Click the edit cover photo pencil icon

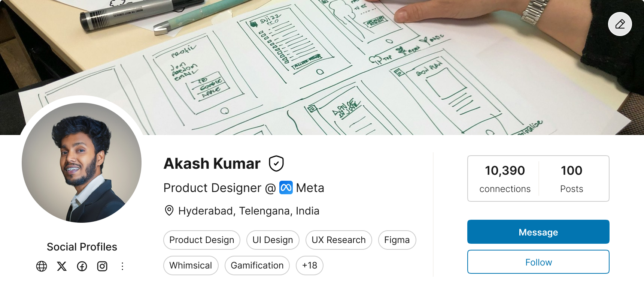click(620, 24)
